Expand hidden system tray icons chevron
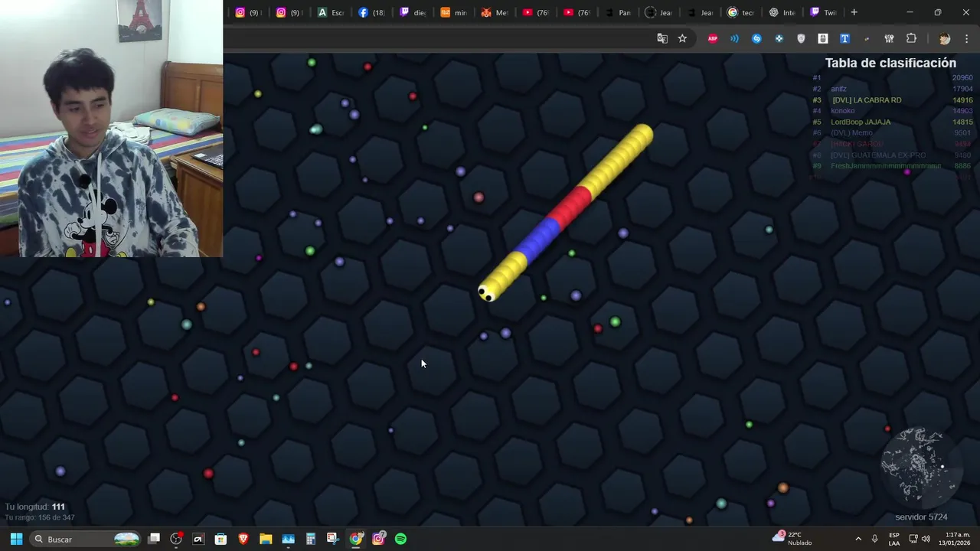980x551 pixels. [x=858, y=539]
